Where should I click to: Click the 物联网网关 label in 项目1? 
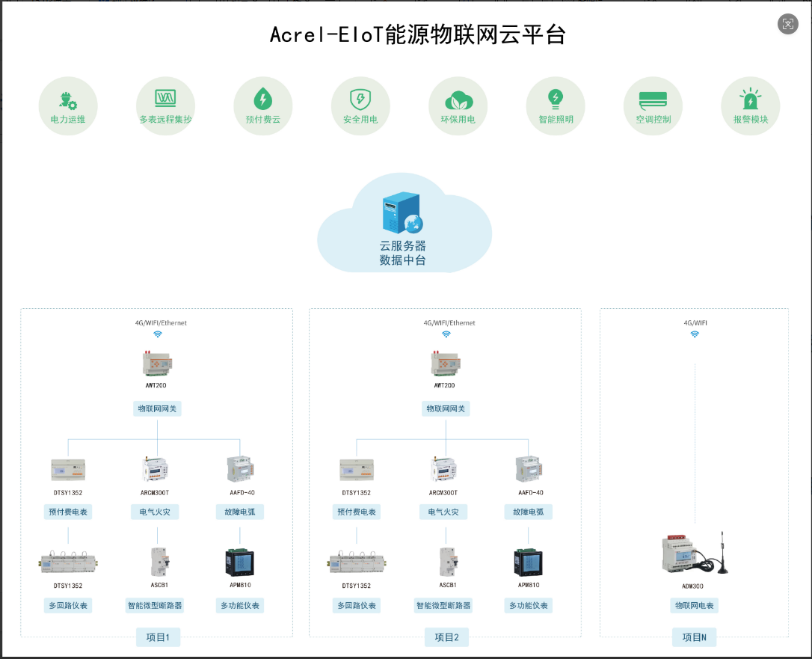[157, 408]
